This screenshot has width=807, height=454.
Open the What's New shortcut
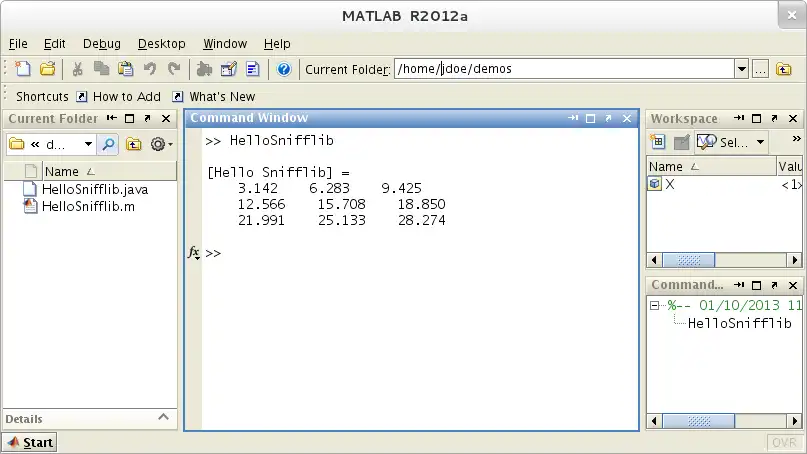click(214, 97)
